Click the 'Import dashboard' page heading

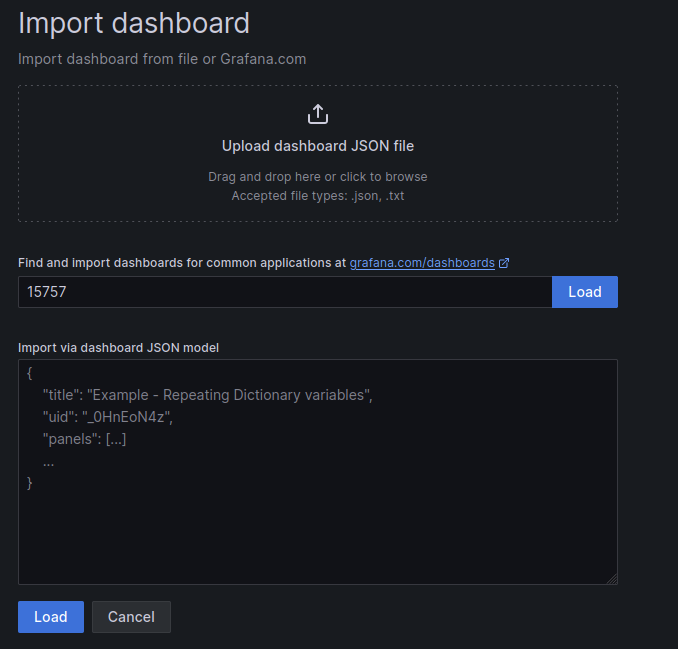134,22
